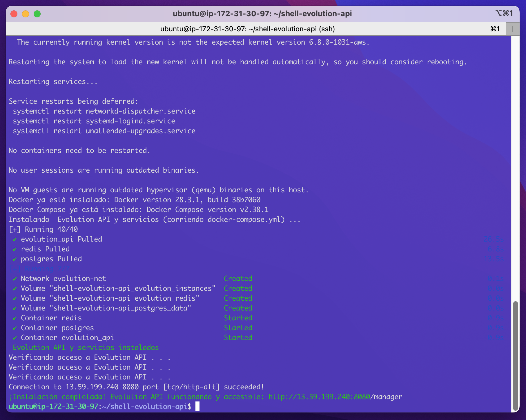Click the checkmark beside Network evolution-net
The image size is (526, 420).
click(x=14, y=279)
